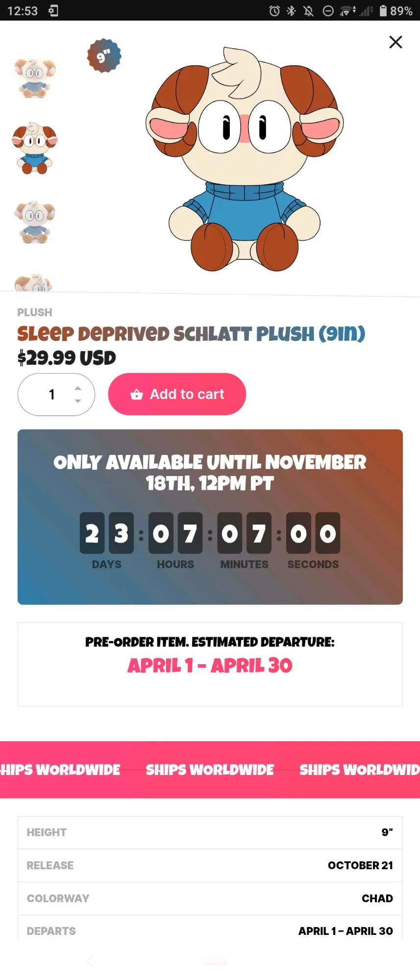Tap the battery indicator icon
420x980 pixels.
pyautogui.click(x=383, y=11)
